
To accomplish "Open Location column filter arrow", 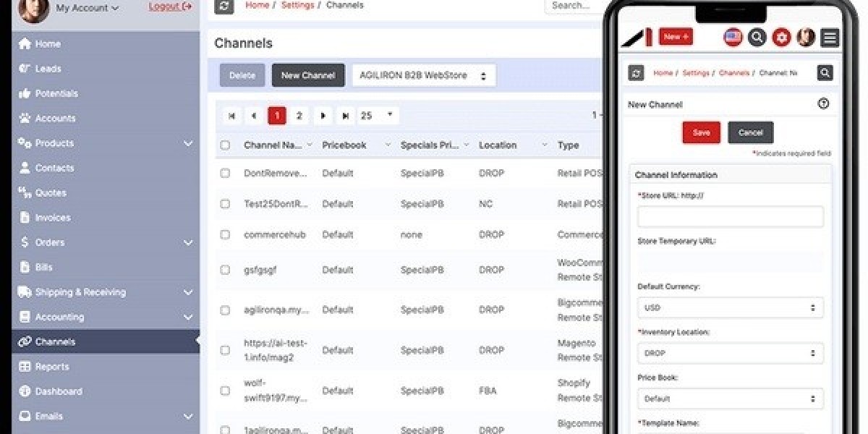I will [545, 145].
